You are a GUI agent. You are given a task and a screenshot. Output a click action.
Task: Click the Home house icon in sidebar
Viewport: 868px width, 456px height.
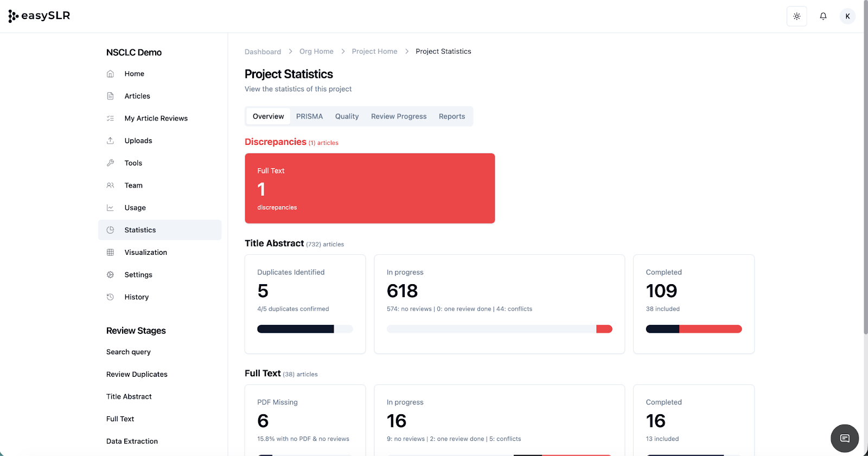point(110,74)
